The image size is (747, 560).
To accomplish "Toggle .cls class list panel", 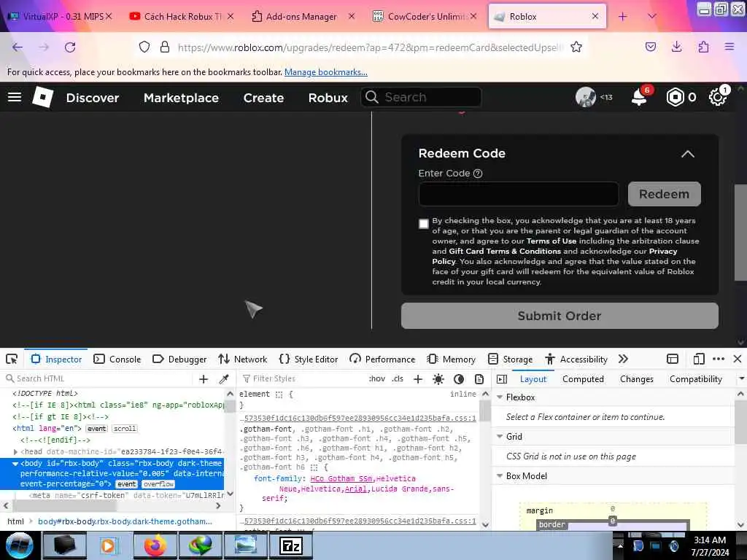I will pyautogui.click(x=398, y=379).
